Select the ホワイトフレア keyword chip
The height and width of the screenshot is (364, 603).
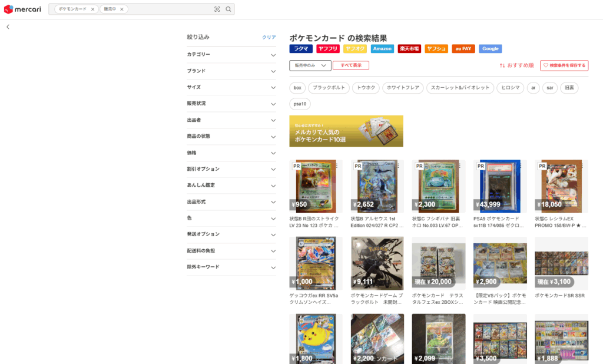pyautogui.click(x=403, y=88)
